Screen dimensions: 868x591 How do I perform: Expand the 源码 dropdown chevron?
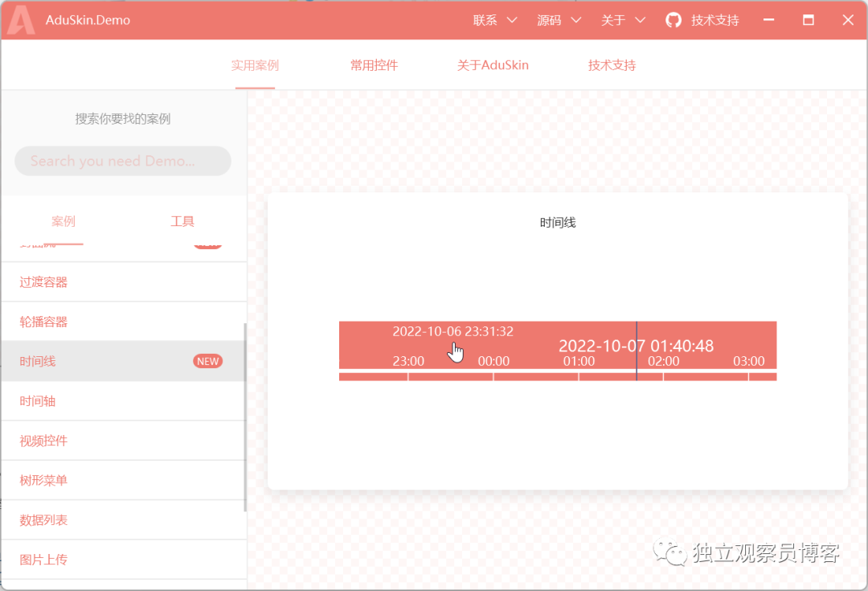[575, 20]
